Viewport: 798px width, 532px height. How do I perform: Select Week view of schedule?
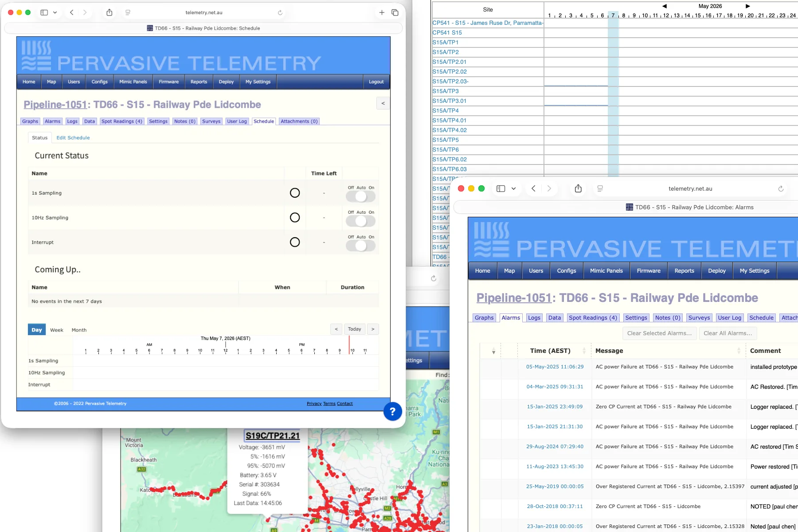[x=57, y=330]
